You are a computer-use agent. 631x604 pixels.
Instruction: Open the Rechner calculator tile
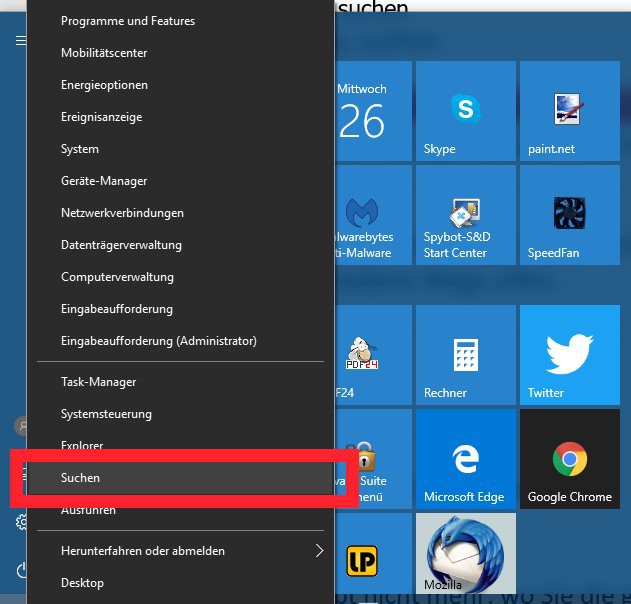click(x=465, y=354)
